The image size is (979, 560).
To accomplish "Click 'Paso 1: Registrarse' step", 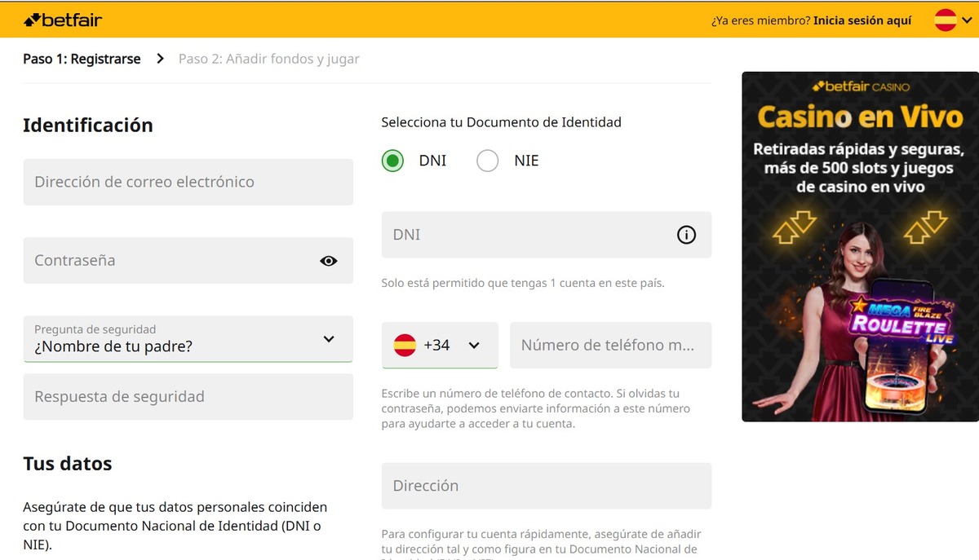I will click(82, 59).
